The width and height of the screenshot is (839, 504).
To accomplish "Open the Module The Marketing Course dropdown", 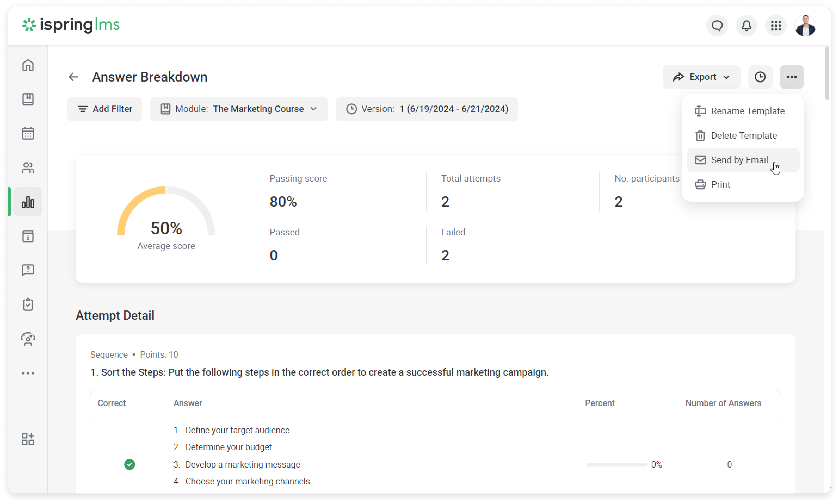I will (239, 109).
